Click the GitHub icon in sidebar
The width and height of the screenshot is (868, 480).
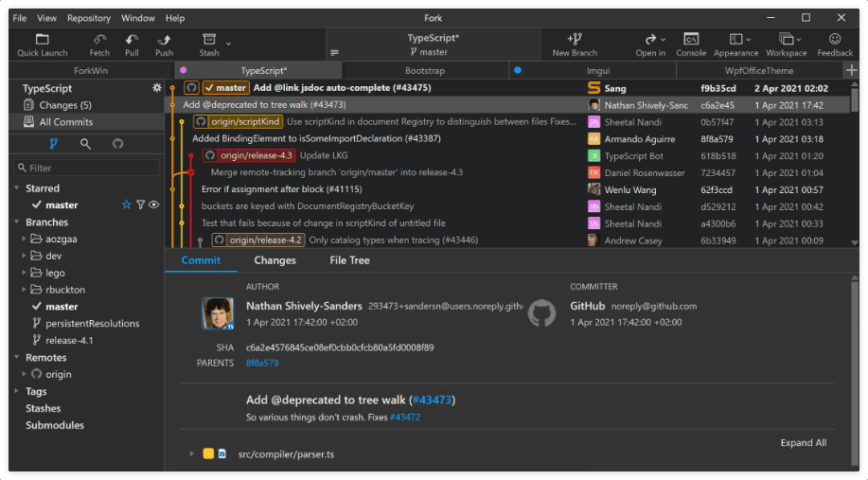click(117, 144)
